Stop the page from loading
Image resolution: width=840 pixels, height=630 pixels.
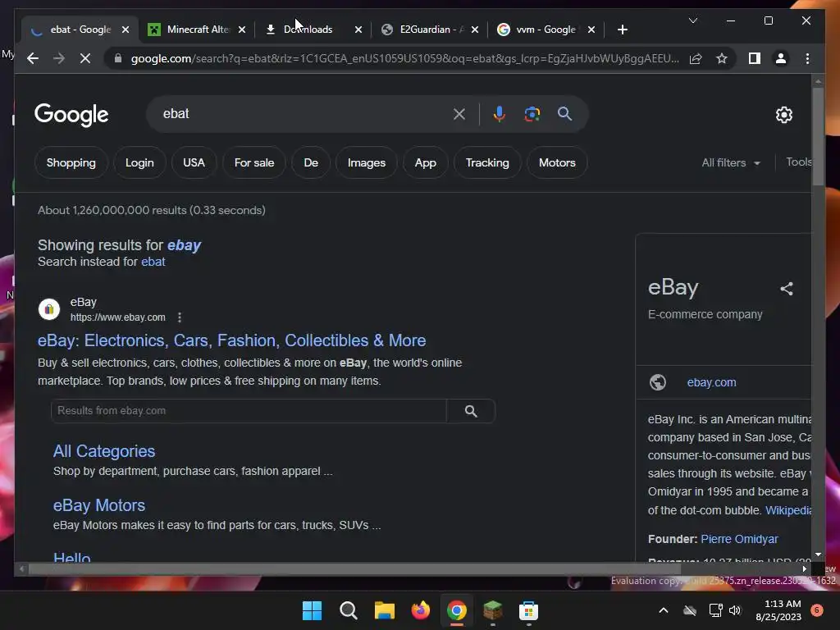(85, 58)
